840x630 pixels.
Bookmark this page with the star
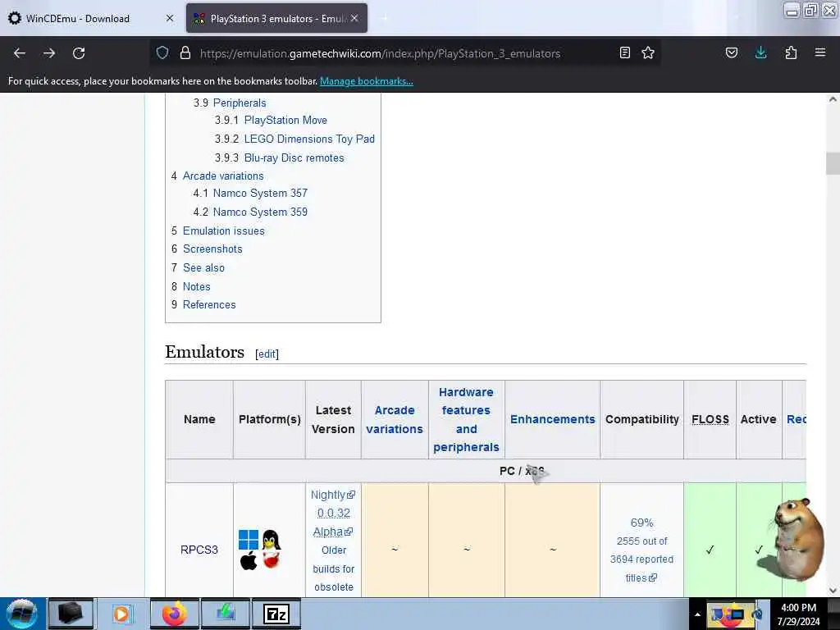point(648,52)
